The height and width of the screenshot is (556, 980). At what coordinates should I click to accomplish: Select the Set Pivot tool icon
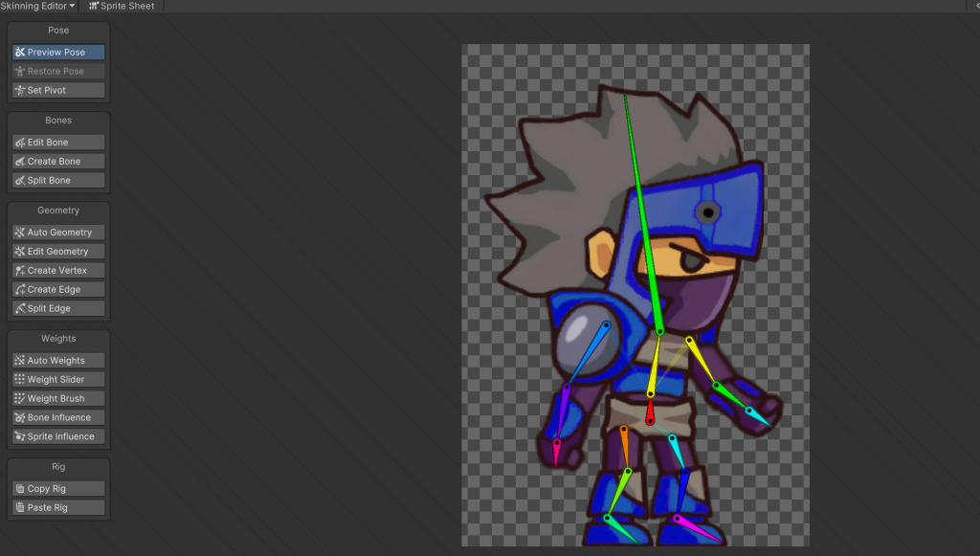20,91
